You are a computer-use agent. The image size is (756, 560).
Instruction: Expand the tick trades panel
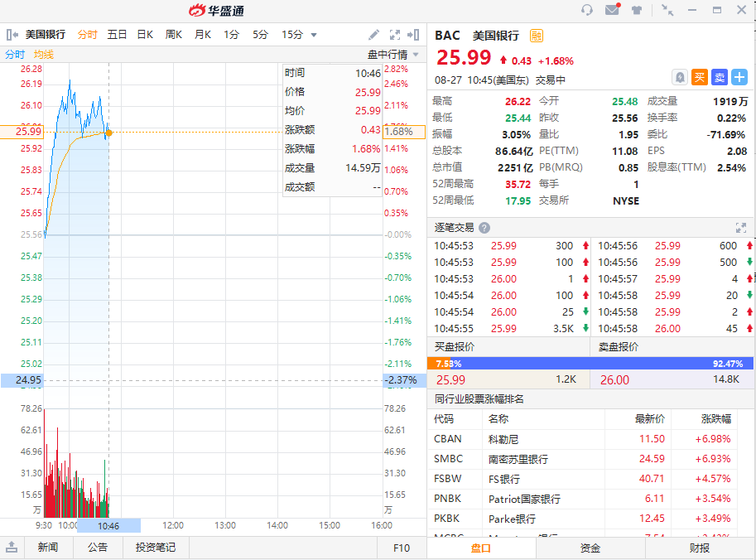coord(741,228)
